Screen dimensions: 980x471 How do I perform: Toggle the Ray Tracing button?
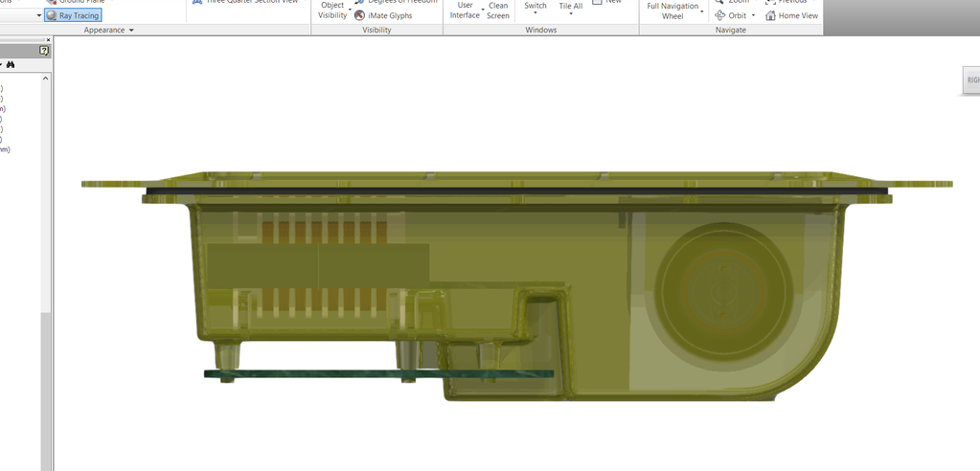[x=73, y=15]
